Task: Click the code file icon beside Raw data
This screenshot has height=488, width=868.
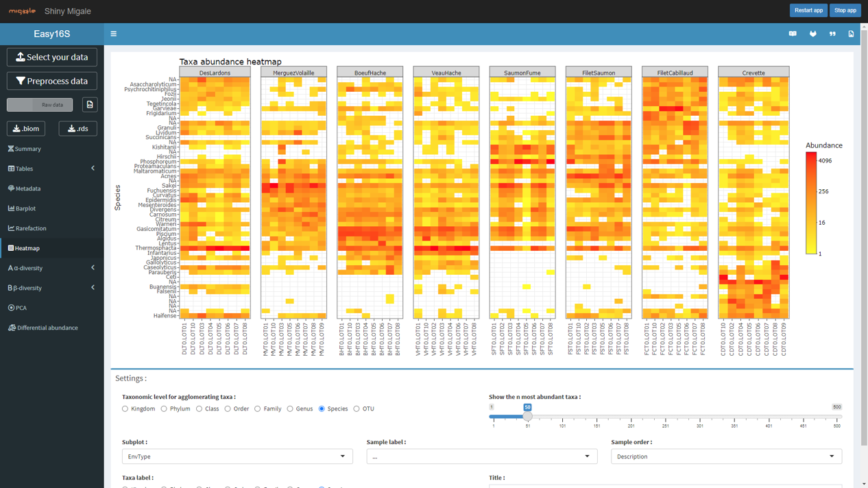Action: (90, 105)
